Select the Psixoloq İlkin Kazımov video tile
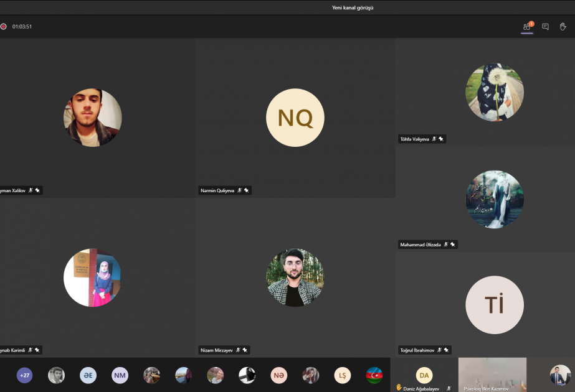Image resolution: width=575 pixels, height=392 pixels. coord(492,375)
